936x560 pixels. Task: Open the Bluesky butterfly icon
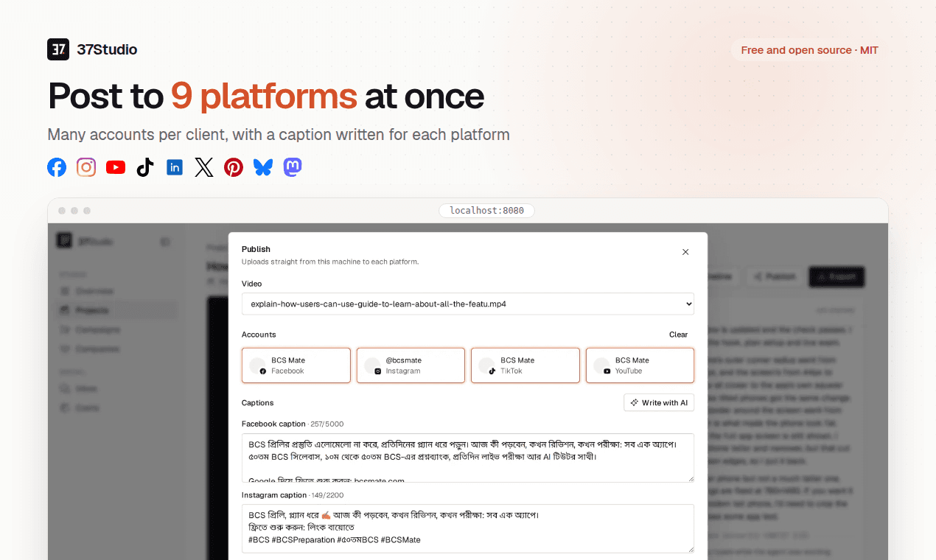pos(263,167)
